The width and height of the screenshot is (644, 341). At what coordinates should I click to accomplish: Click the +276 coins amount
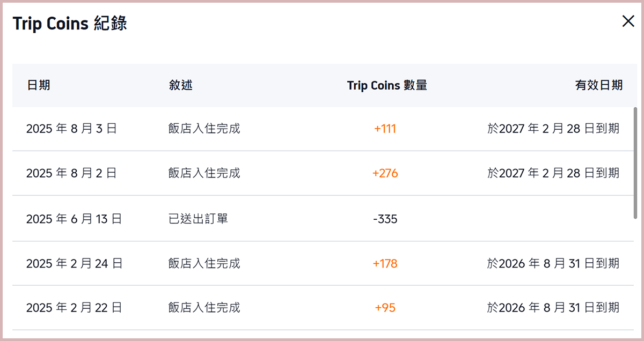(x=385, y=173)
